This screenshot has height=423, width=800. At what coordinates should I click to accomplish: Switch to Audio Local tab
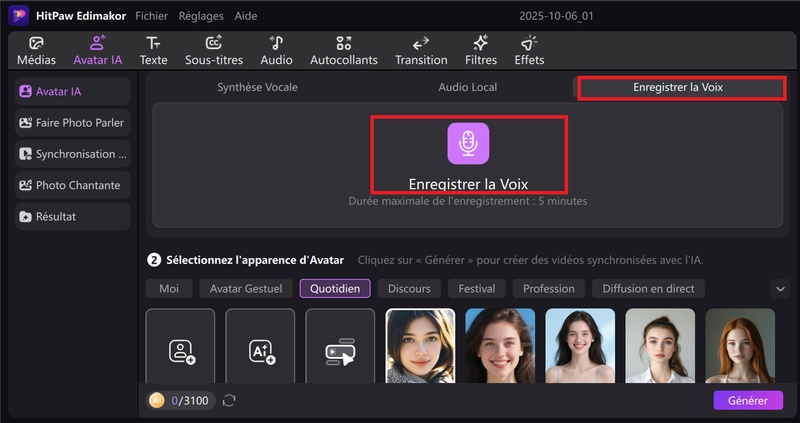click(x=467, y=87)
